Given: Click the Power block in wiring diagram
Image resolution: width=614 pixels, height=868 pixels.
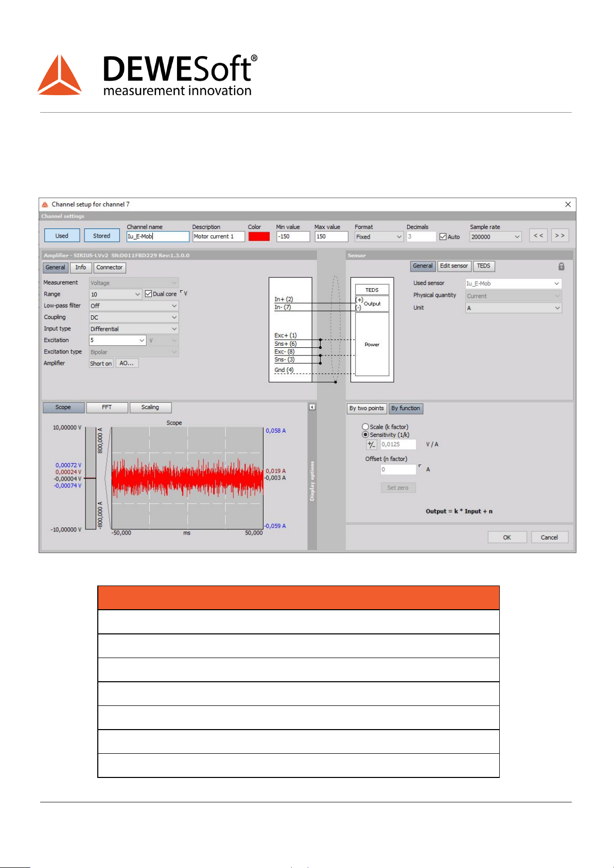Looking at the screenshot, I should [x=372, y=344].
